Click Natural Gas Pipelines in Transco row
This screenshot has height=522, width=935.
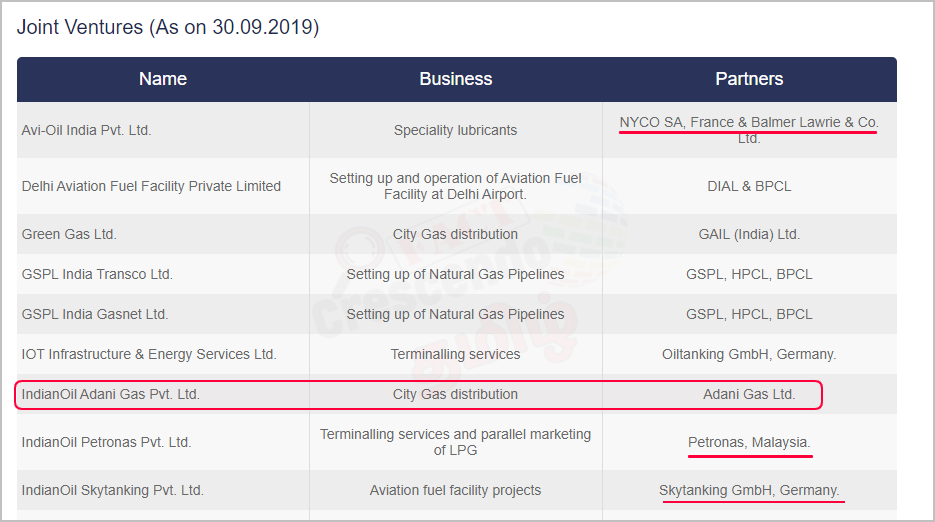tap(456, 274)
